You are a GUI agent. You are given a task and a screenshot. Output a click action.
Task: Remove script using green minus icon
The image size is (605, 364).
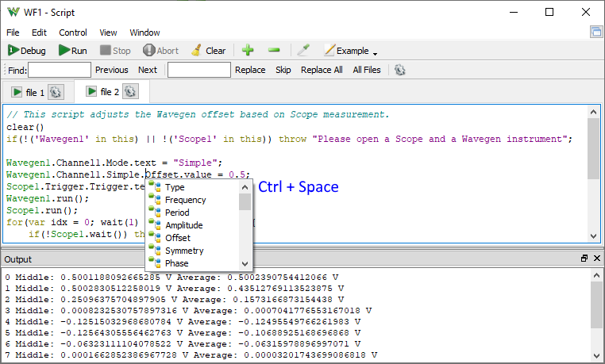pos(274,50)
